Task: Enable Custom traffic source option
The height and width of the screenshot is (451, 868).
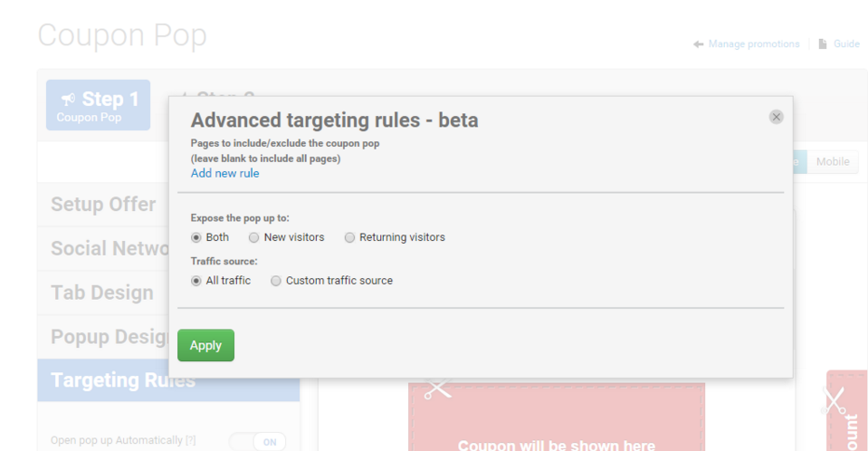Action: tap(276, 281)
